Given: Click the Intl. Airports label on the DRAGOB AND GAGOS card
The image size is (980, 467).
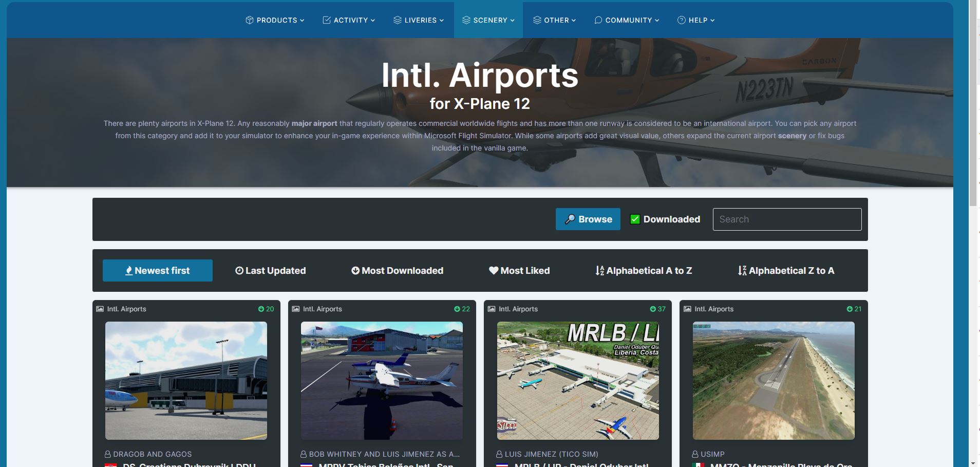Looking at the screenshot, I should [x=126, y=309].
